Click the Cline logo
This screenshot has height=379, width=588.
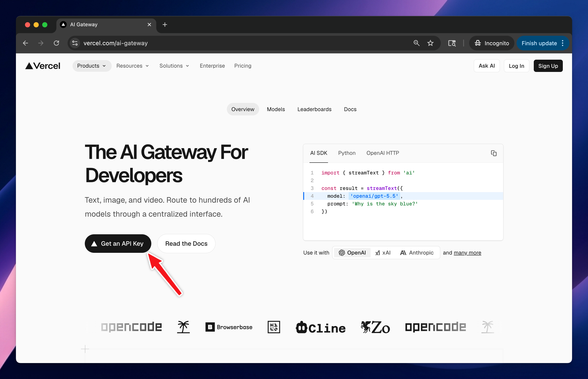click(x=321, y=327)
